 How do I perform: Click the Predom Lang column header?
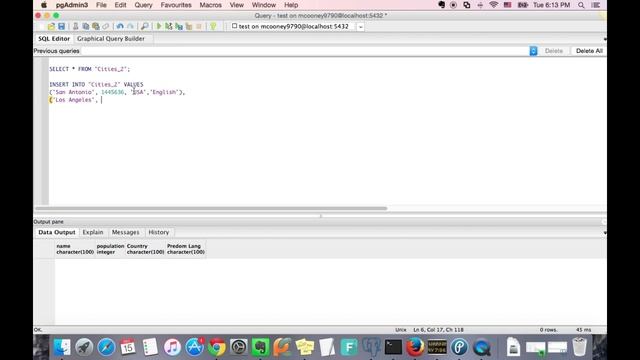[x=186, y=249]
